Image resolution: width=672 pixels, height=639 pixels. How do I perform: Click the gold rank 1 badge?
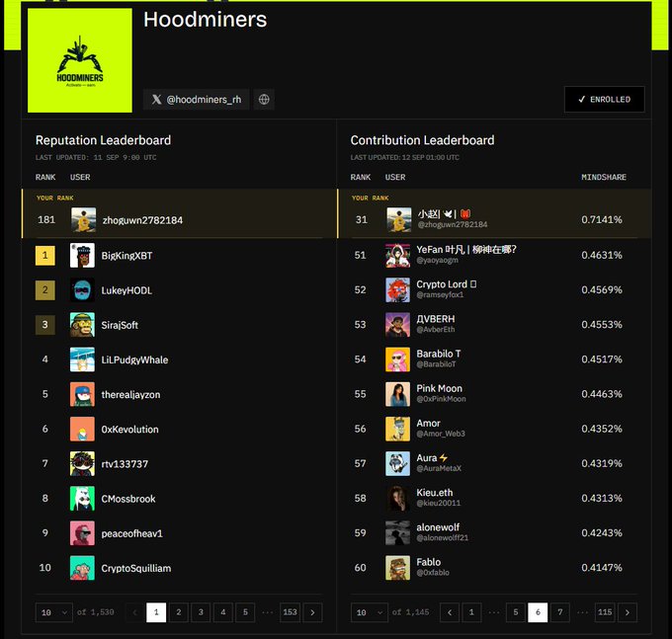coord(45,256)
